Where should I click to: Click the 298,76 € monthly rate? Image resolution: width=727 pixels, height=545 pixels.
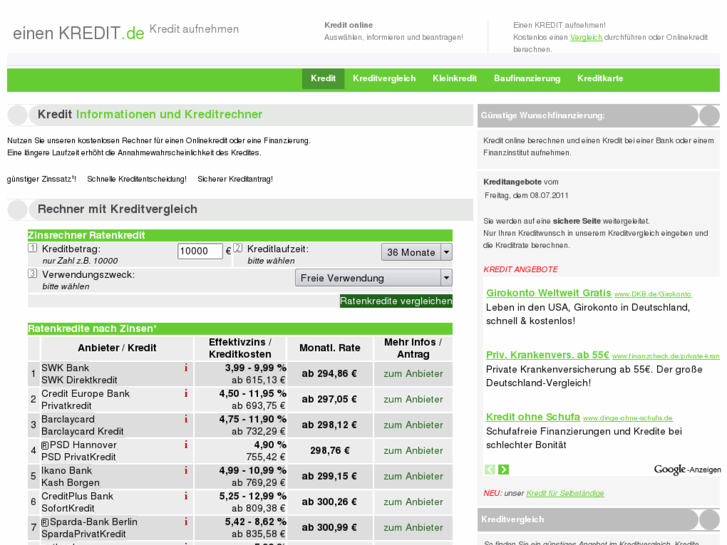[x=330, y=450]
